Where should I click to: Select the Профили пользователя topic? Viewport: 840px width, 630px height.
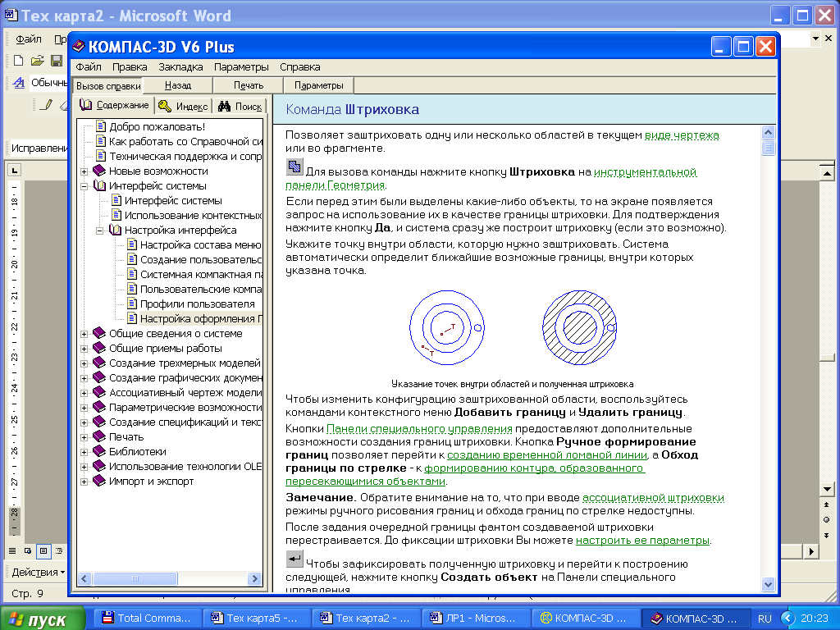[x=197, y=304]
